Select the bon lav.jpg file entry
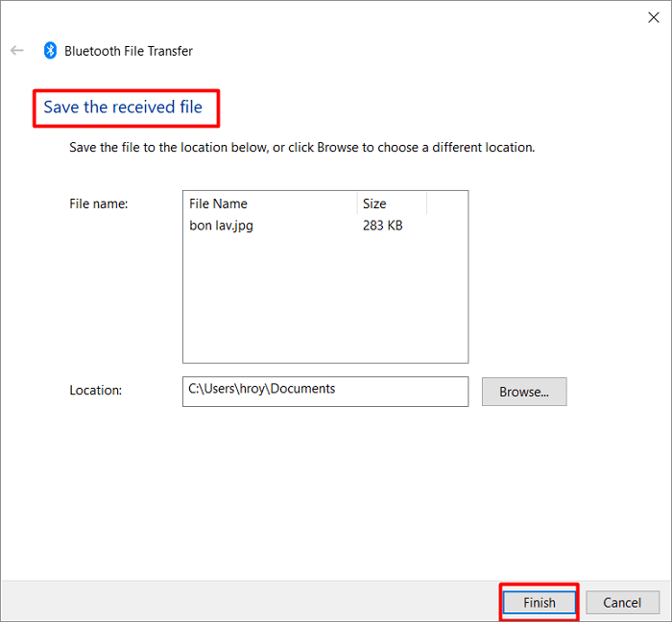Image resolution: width=672 pixels, height=622 pixels. (222, 227)
